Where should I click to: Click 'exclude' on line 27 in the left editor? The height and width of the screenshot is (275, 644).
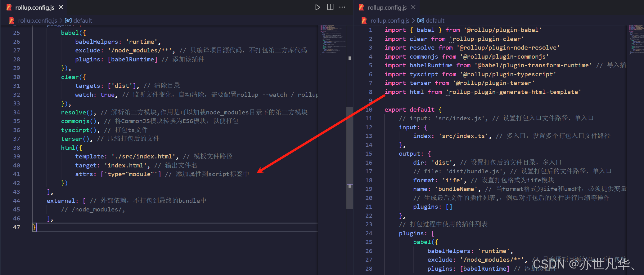click(88, 51)
